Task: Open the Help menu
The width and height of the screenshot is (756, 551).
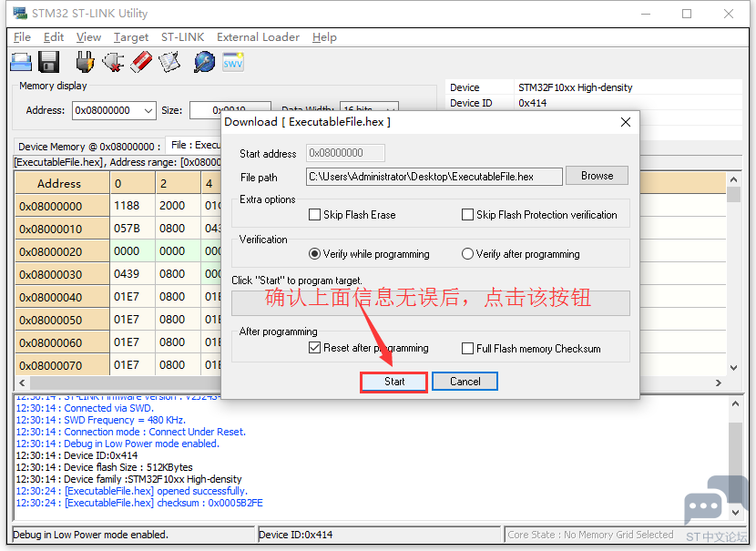Action: [324, 37]
